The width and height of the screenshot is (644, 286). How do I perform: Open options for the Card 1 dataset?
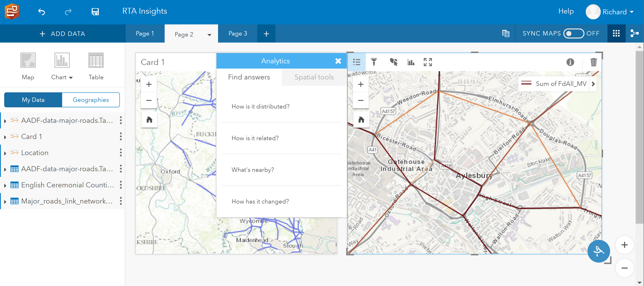coord(121,136)
